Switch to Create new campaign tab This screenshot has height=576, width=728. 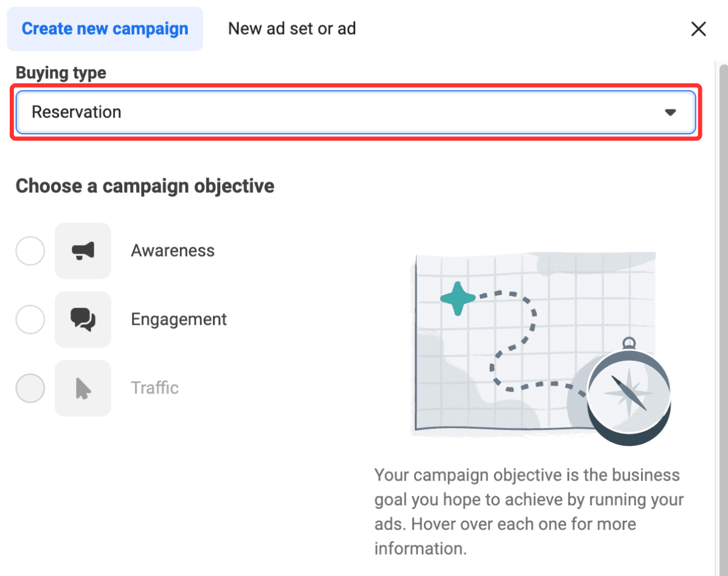pos(105,29)
